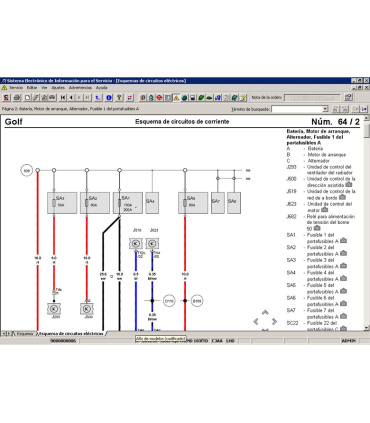Switch to the Esquema tab
370x423 pixels.
point(24,333)
